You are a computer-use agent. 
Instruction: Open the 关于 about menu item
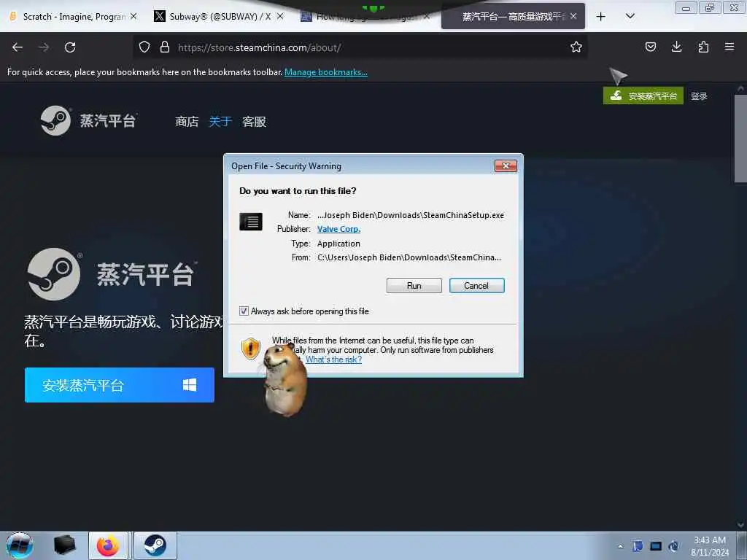click(220, 122)
